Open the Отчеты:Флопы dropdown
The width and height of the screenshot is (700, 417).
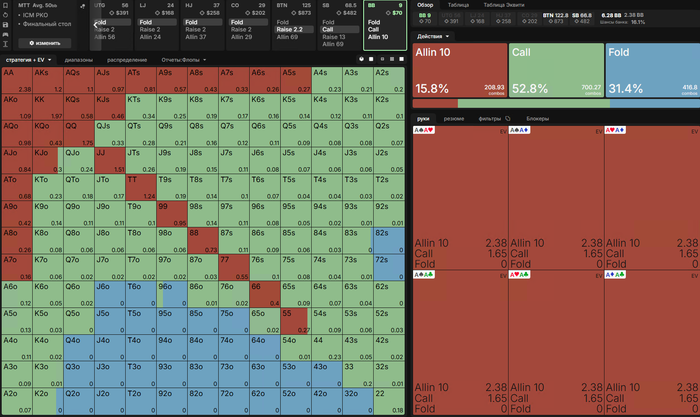[183, 60]
